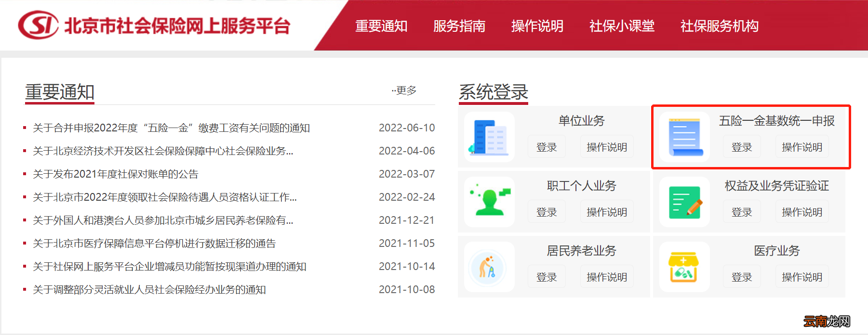868x335 pixels.
Task: Open the 操作说明 top menu item
Action: point(537,26)
